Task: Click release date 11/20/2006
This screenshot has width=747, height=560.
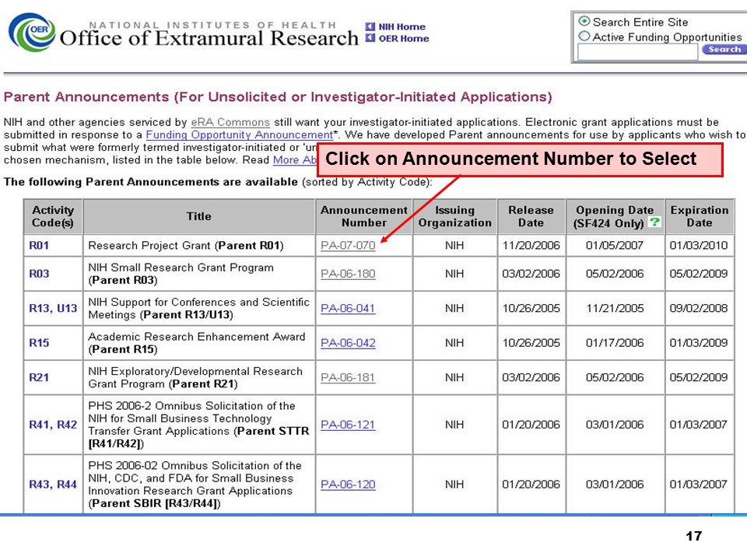Action: [531, 245]
